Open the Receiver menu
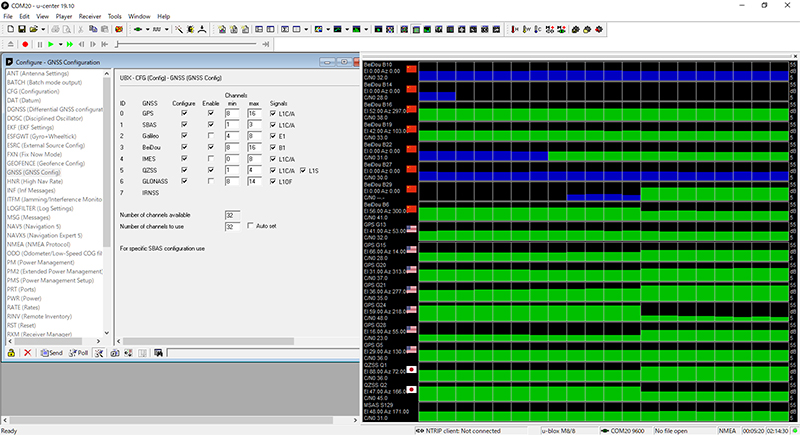The width and height of the screenshot is (800, 435). [92, 17]
